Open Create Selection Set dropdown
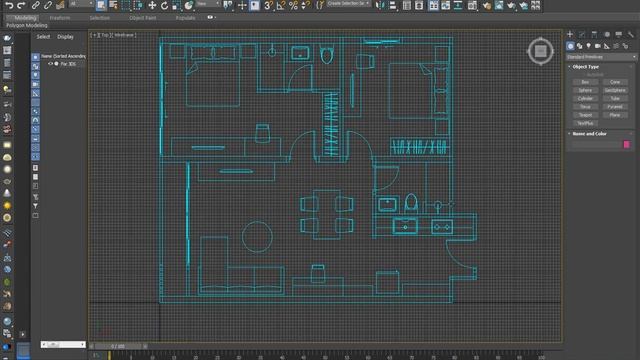Image resolution: width=640 pixels, height=360 pixels. coord(348,4)
